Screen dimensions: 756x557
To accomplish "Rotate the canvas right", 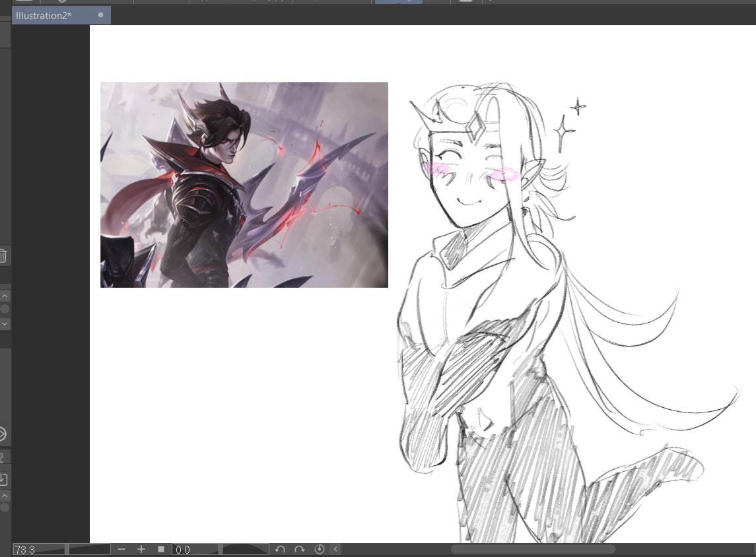I will [299, 549].
